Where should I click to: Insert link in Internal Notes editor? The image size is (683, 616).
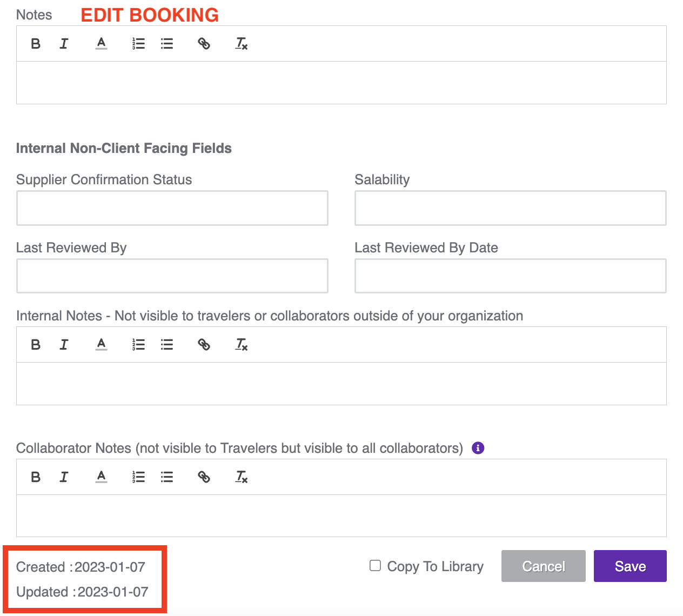pos(204,345)
